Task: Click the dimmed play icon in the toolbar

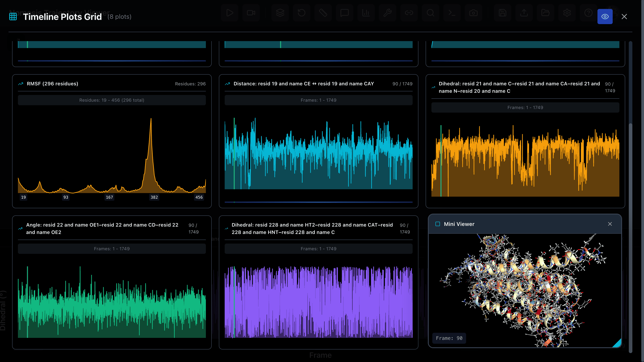Action: pos(230,13)
